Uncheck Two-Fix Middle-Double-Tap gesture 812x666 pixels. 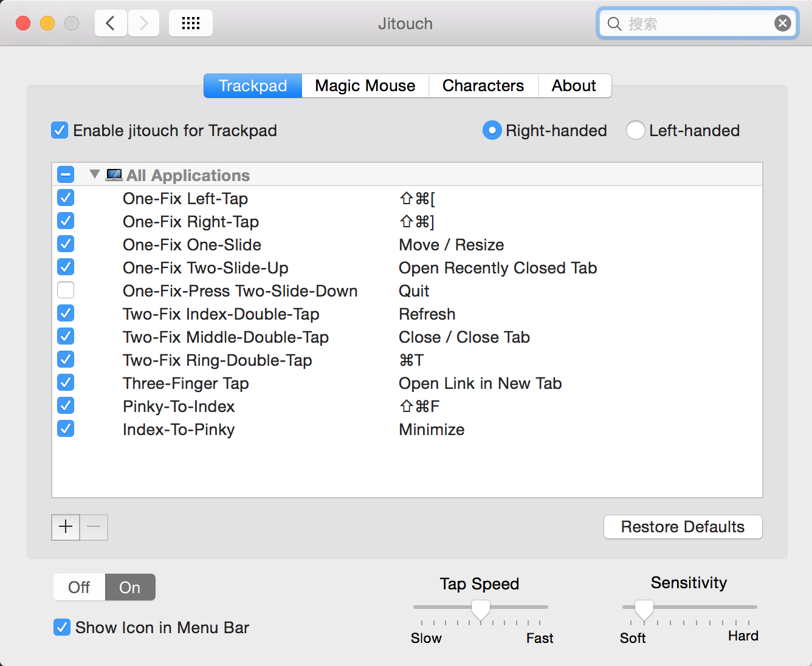click(x=66, y=337)
